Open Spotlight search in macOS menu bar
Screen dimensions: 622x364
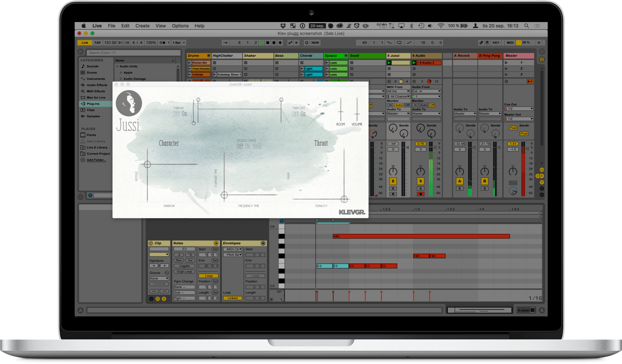526,26
